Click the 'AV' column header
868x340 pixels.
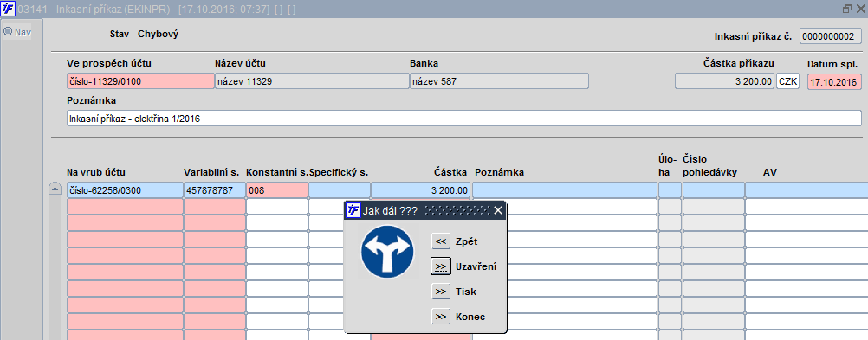tap(770, 172)
